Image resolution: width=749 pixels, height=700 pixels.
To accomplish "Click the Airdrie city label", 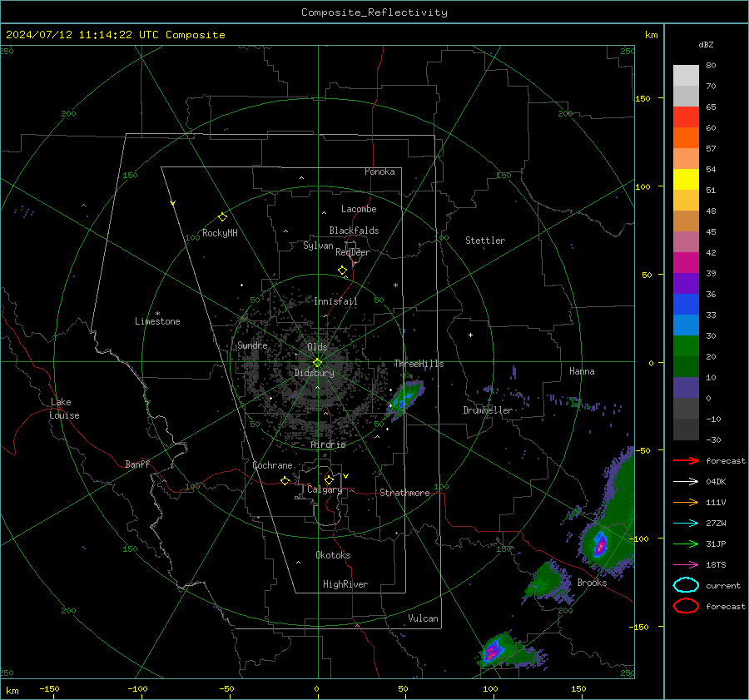I will pos(328,444).
